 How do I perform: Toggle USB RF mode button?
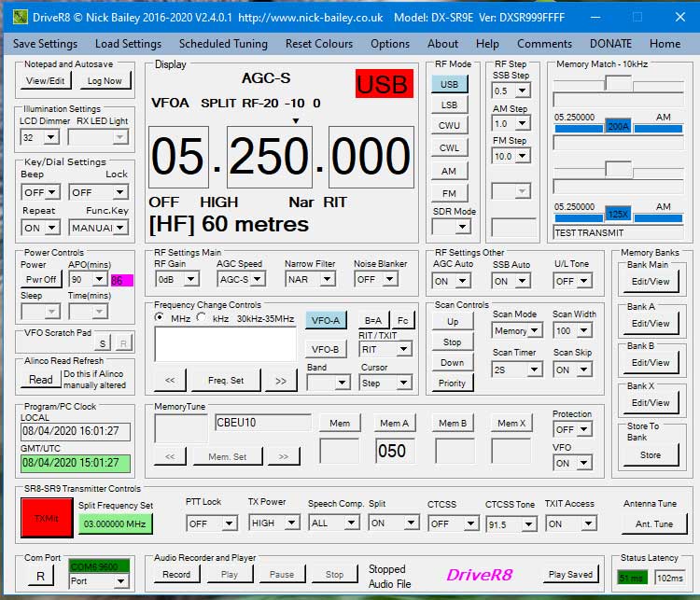click(x=449, y=84)
